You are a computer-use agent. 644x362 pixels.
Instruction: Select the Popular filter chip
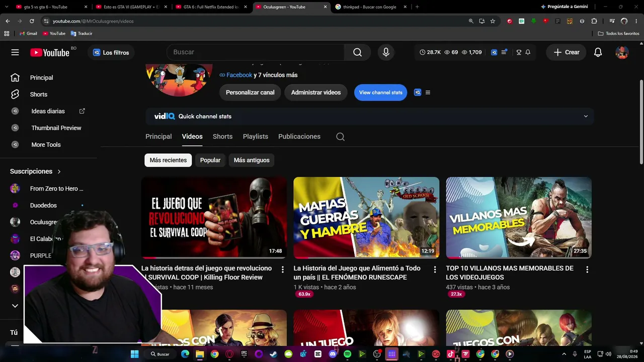210,160
